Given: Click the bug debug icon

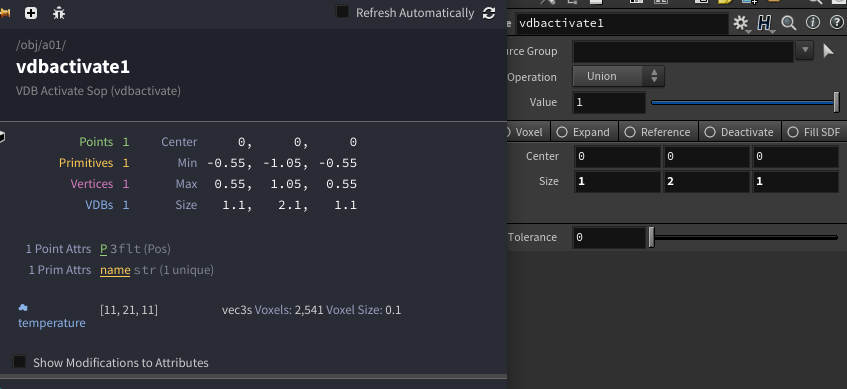Looking at the screenshot, I should point(59,13).
